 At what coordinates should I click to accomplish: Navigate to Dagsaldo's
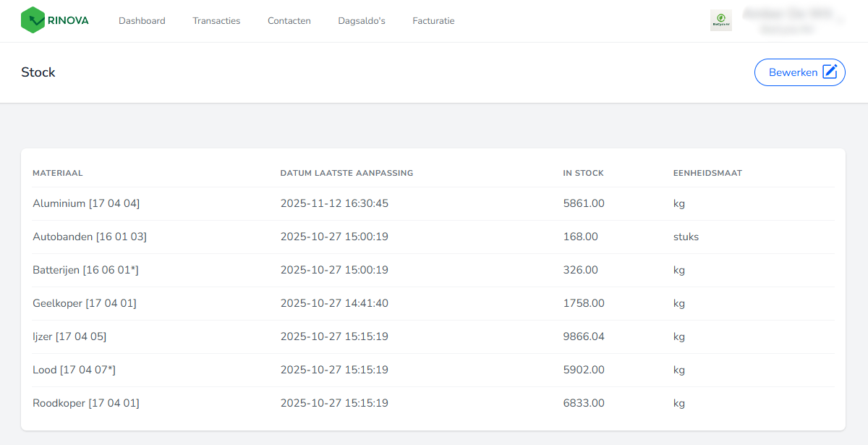point(362,21)
